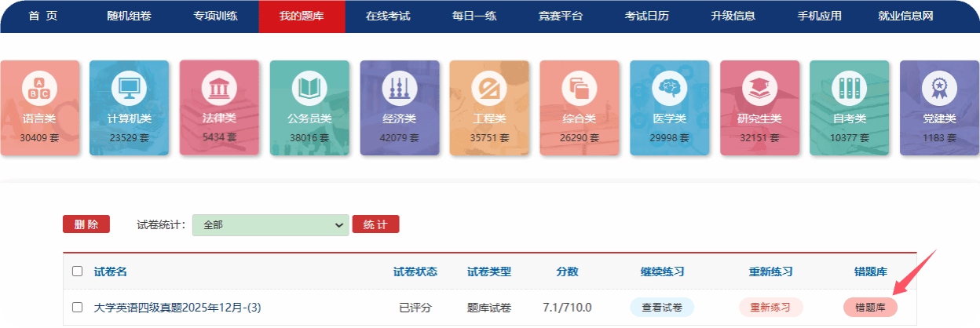The width and height of the screenshot is (980, 328).
Task: Click the 统计 button
Action: click(x=375, y=225)
